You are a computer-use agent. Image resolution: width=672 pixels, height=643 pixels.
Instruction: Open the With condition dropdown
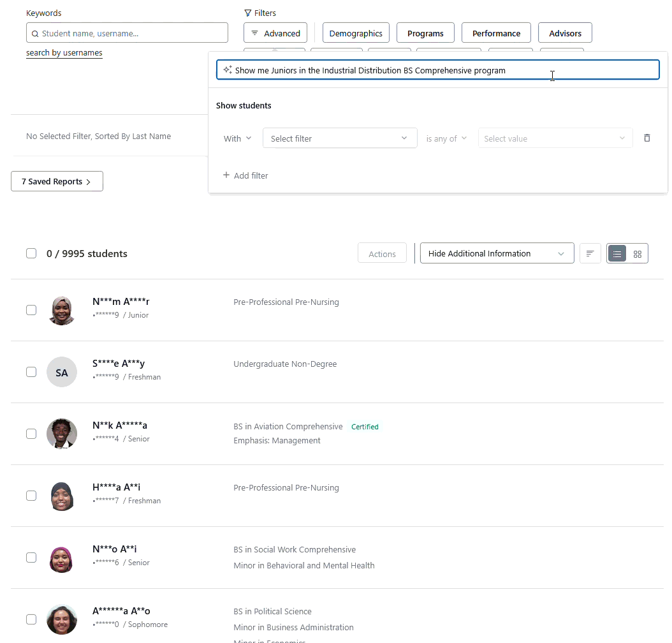(237, 138)
